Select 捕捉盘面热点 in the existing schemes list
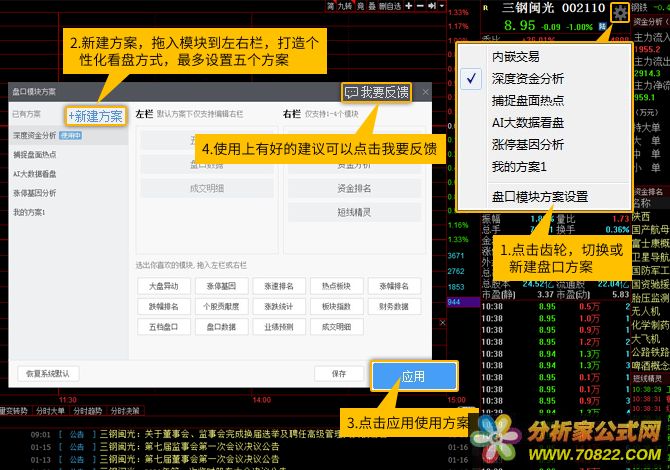670x470 pixels. click(x=68, y=155)
